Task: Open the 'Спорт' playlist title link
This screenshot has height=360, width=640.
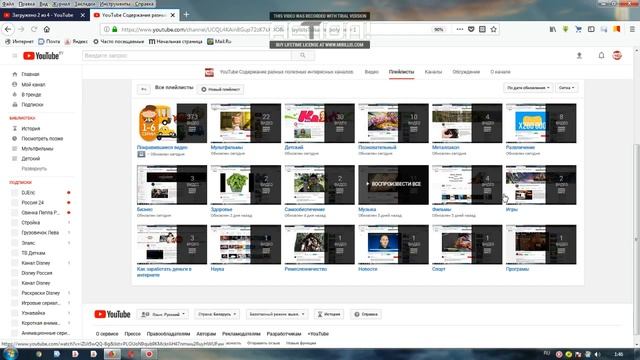Action: (439, 269)
